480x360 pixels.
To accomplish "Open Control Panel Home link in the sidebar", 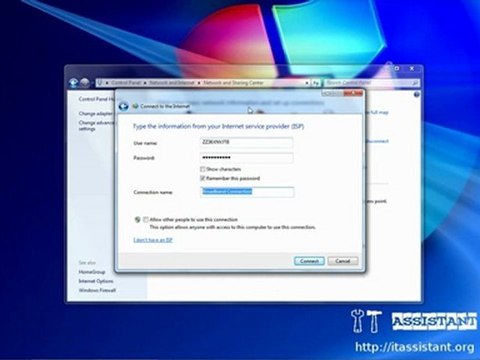I will 97,99.
